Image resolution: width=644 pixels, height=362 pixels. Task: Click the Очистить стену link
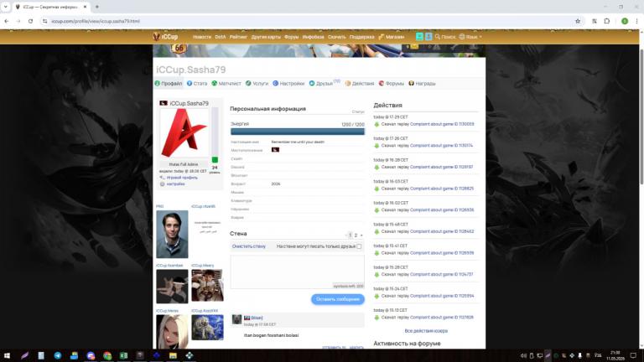point(249,246)
